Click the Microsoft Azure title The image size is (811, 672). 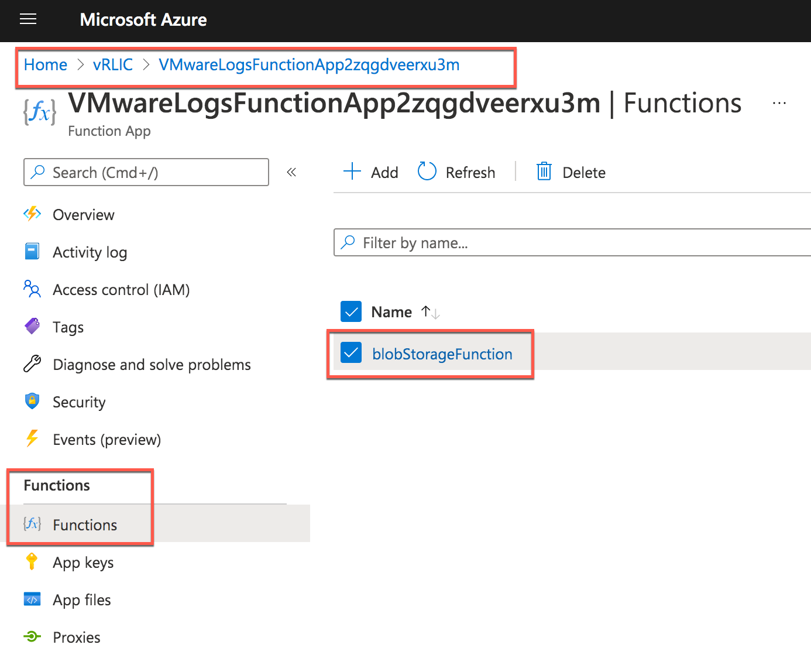[143, 20]
